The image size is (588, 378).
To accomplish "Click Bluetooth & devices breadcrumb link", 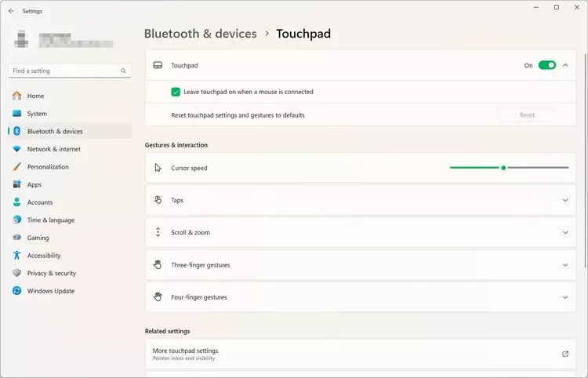I will (x=201, y=34).
